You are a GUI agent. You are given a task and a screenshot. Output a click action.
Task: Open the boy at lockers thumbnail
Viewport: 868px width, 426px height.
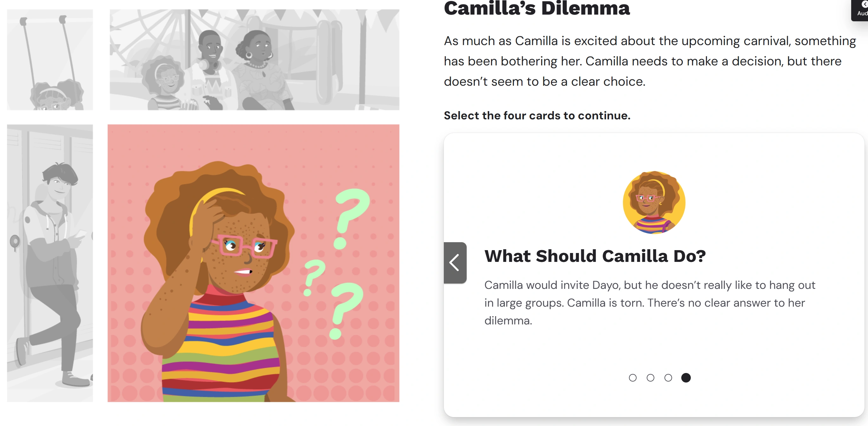point(50,263)
